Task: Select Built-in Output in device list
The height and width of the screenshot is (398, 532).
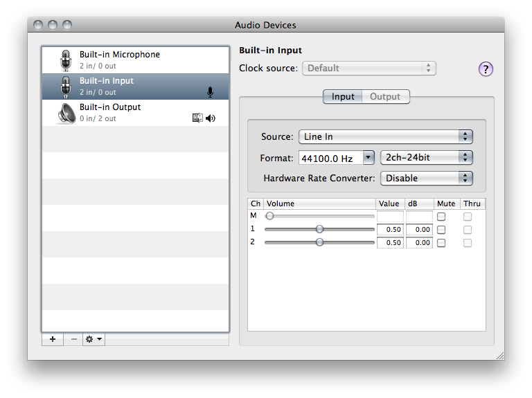Action: pyautogui.click(x=135, y=113)
